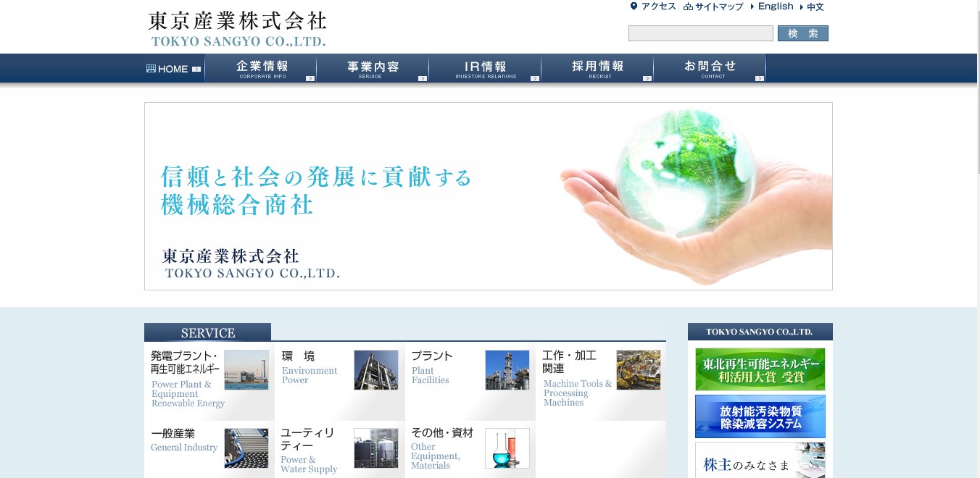Click the Machine Tools robot thumbnail
Image resolution: width=980 pixels, height=478 pixels.
[639, 370]
